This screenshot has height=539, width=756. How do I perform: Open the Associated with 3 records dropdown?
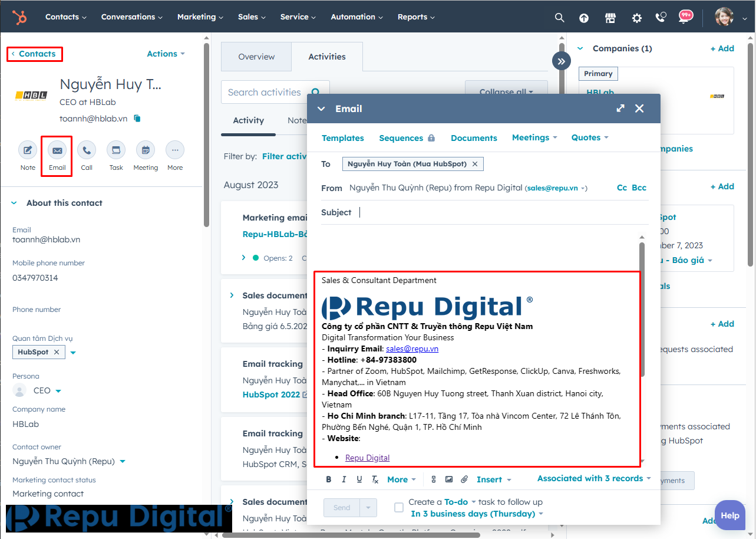594,478
